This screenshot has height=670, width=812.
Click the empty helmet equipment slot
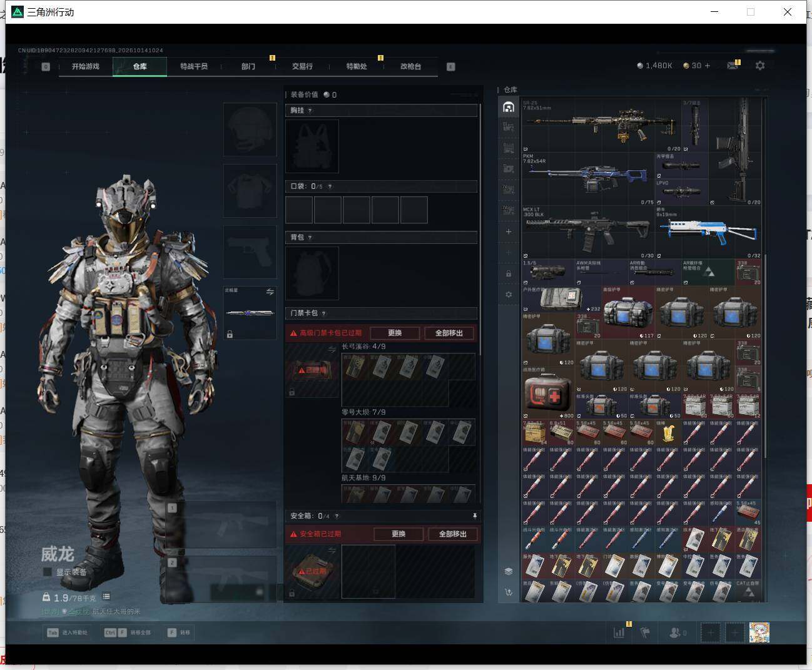[250, 129]
